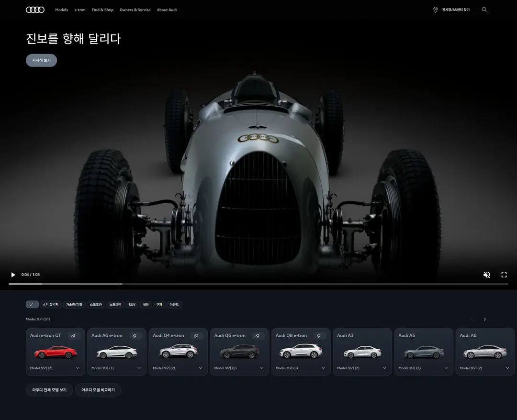This screenshot has height=420, width=517.
Task: Toggle the 스포트백 filter chip
Action: (115, 305)
